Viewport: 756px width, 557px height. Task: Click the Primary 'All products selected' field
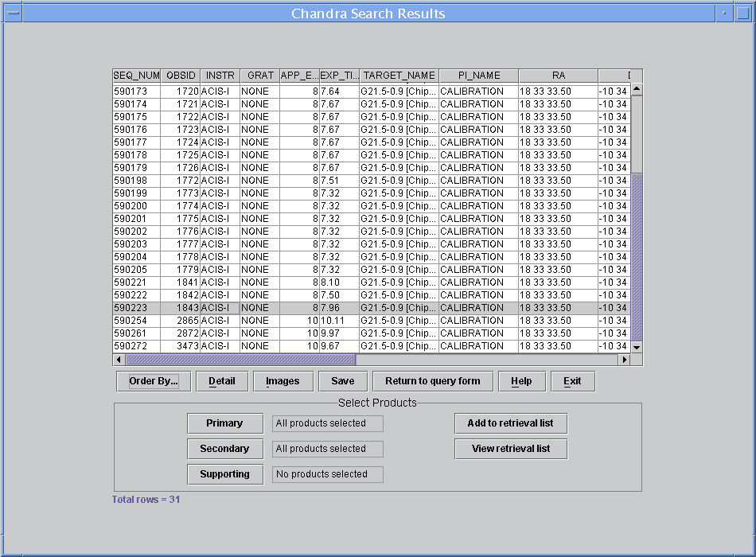(x=327, y=423)
